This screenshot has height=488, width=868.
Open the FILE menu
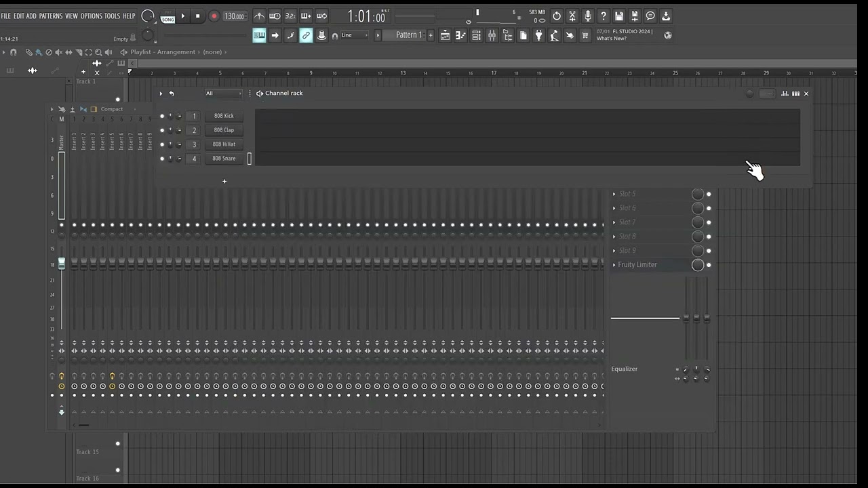(x=5, y=16)
